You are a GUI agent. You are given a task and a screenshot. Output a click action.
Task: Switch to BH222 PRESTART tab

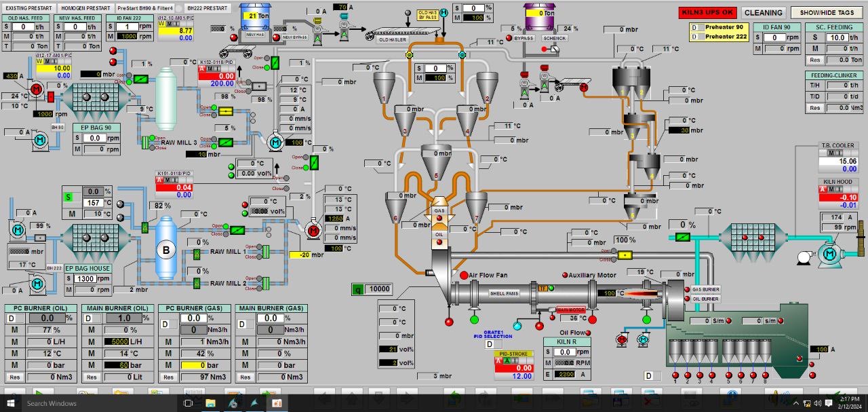[x=208, y=8]
